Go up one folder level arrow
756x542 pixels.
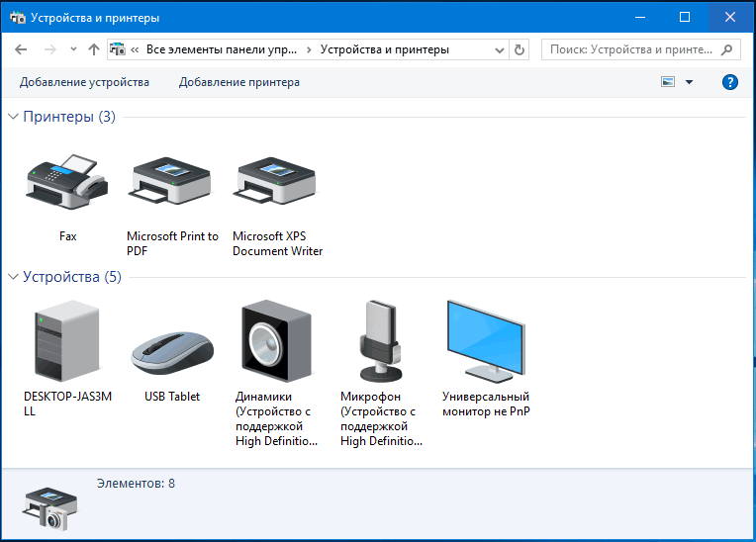tap(94, 49)
